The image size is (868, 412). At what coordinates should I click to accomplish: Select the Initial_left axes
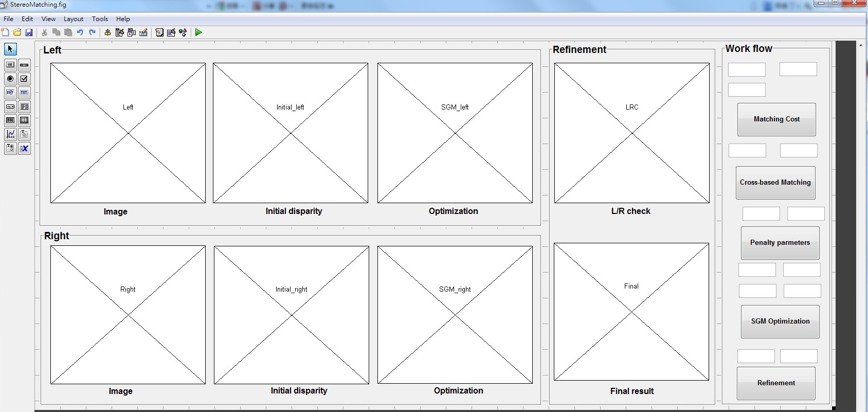pos(291,133)
